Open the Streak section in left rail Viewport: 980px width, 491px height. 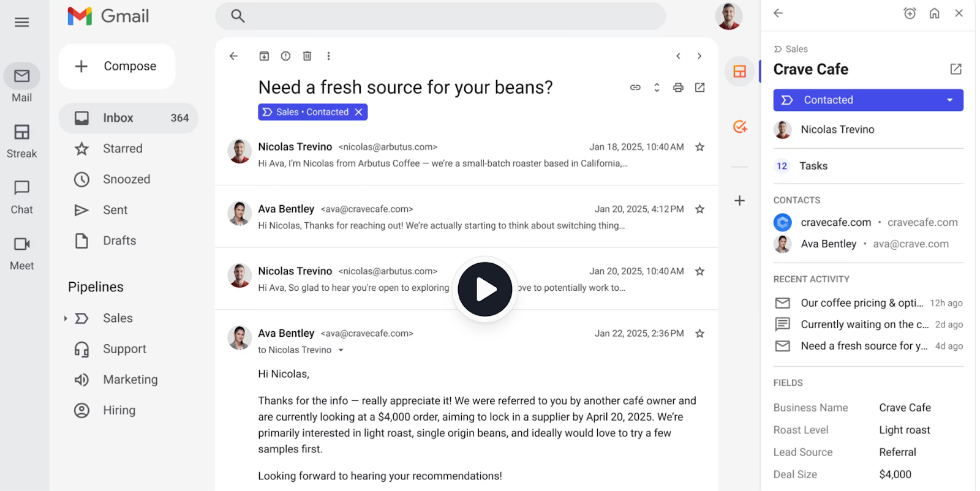(22, 141)
